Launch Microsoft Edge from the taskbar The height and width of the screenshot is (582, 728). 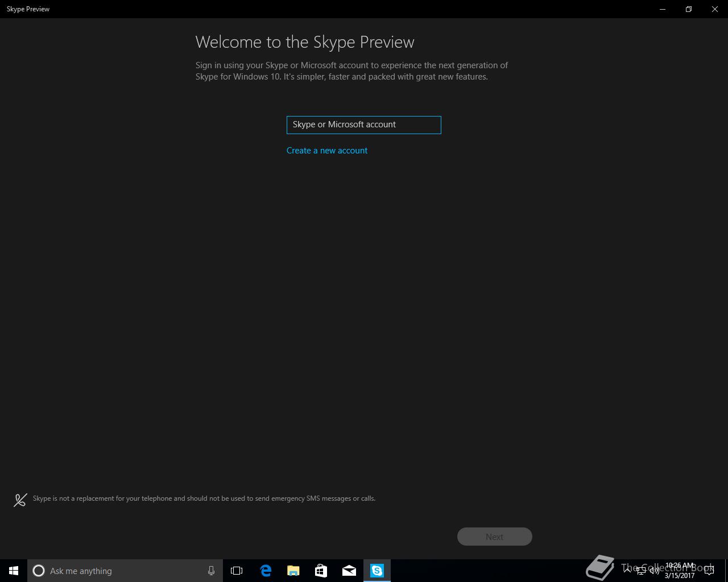pos(265,571)
